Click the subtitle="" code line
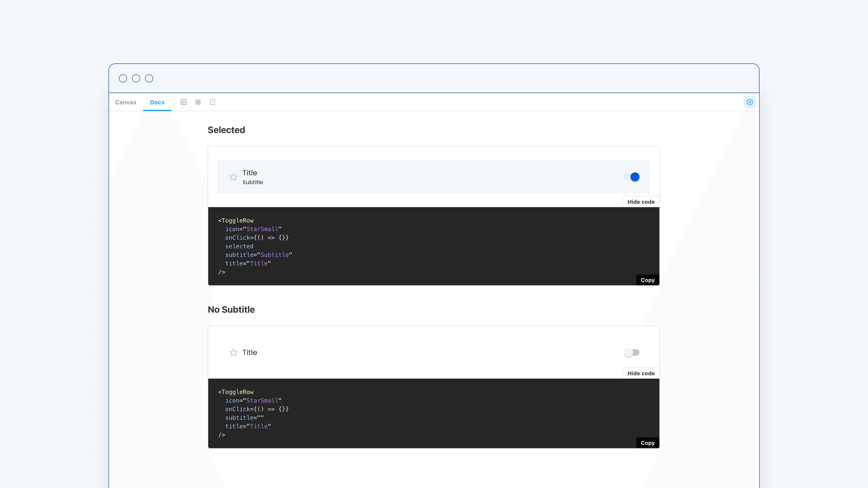The height and width of the screenshot is (488, 868). [x=244, y=418]
